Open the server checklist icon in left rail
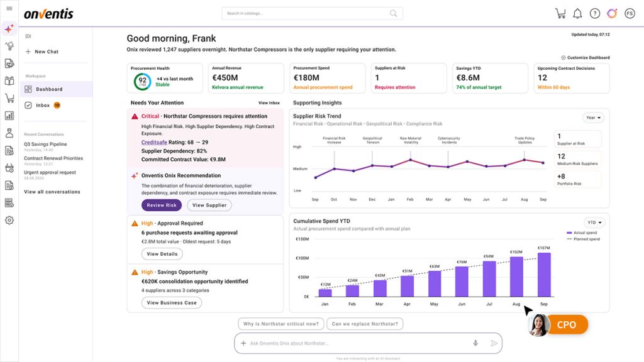This screenshot has height=362, width=644. (9, 203)
